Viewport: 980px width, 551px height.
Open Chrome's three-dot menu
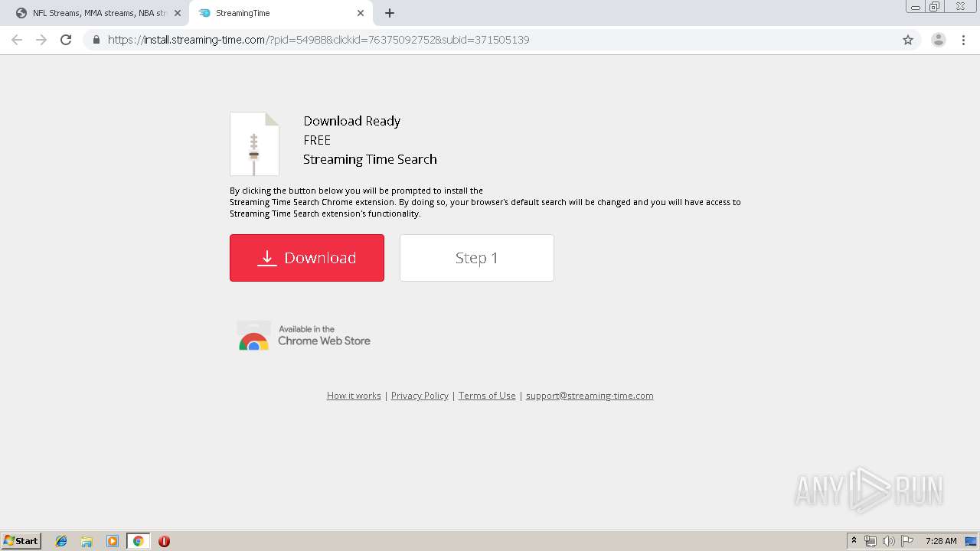963,40
